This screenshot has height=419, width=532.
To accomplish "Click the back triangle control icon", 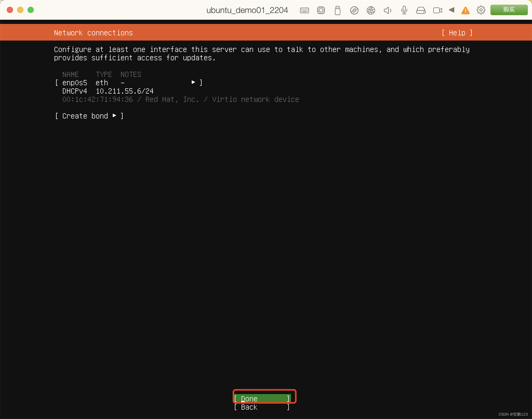I will [x=452, y=10].
